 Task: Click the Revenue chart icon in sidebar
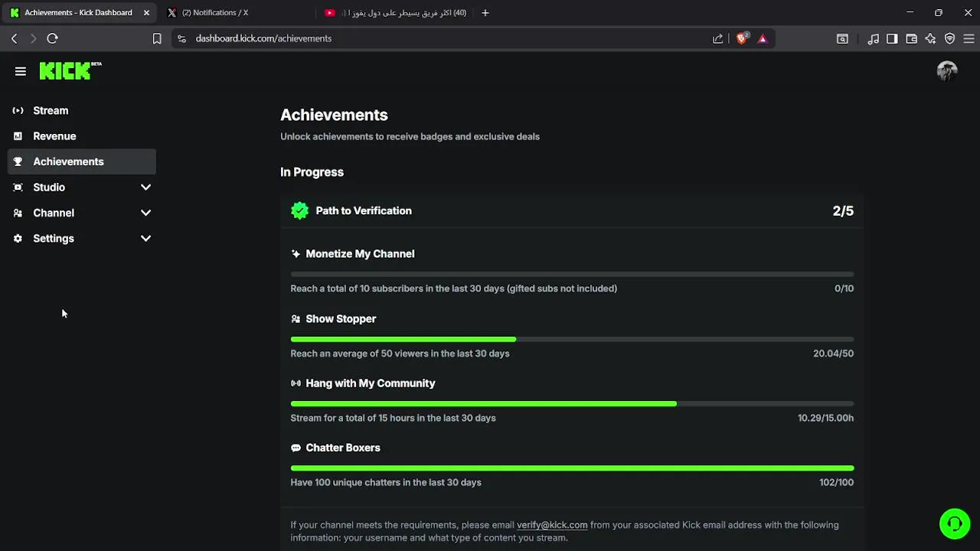click(18, 136)
